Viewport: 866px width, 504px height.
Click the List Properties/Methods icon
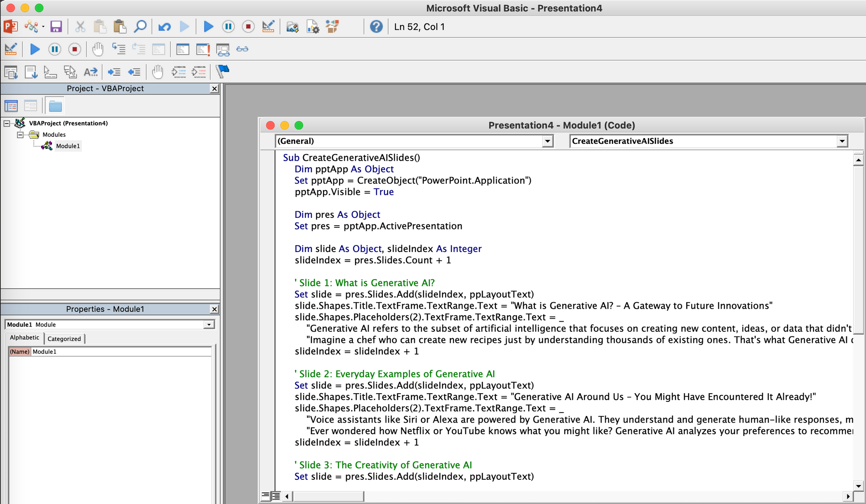11,72
